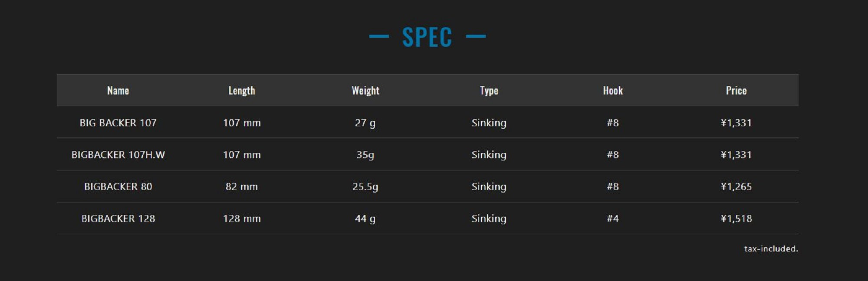The width and height of the screenshot is (868, 281).
Task: Click the Name column header
Action: click(118, 91)
